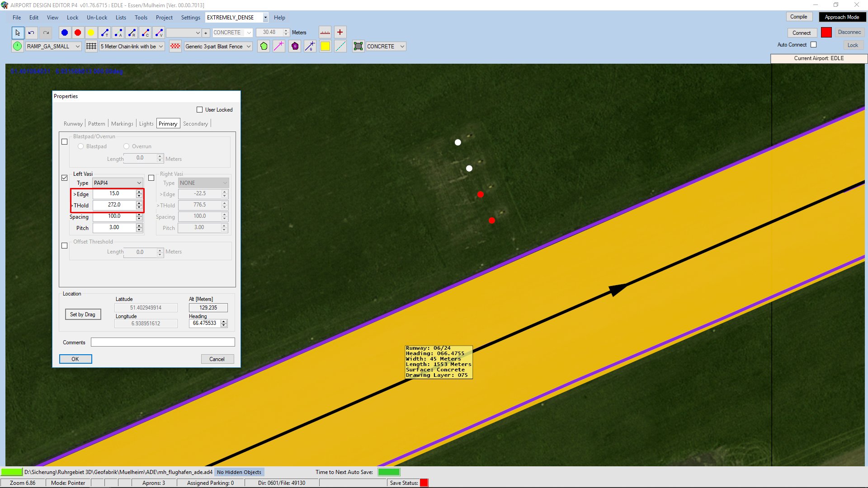The image size is (868, 488).
Task: Select the pointer arrow tool
Action: click(18, 33)
